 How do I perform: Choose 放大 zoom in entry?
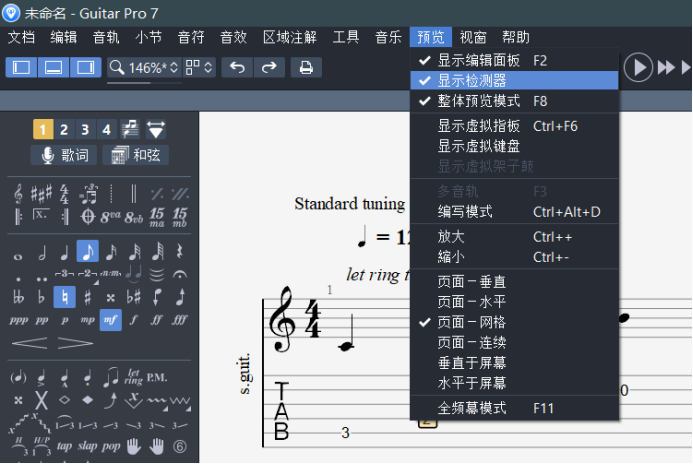[x=514, y=237]
